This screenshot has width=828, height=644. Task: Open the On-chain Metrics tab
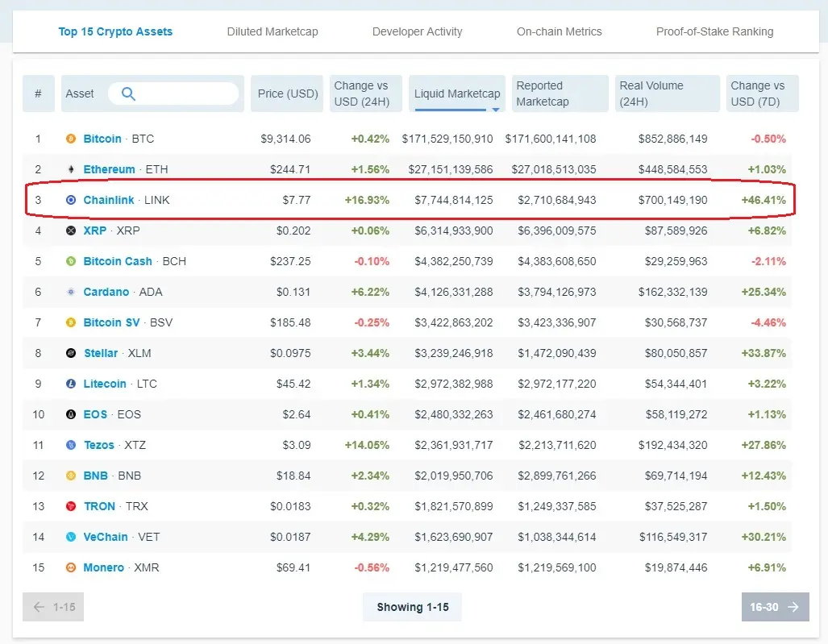point(560,31)
